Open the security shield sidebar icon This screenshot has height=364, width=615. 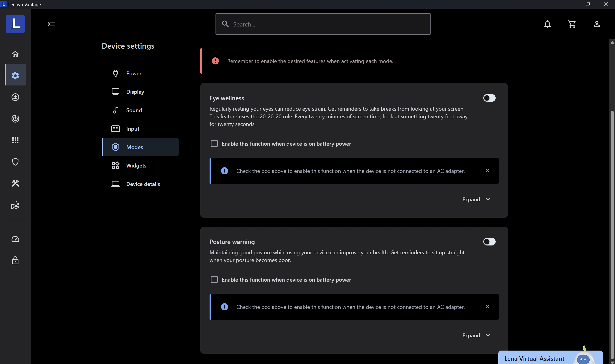point(15,162)
